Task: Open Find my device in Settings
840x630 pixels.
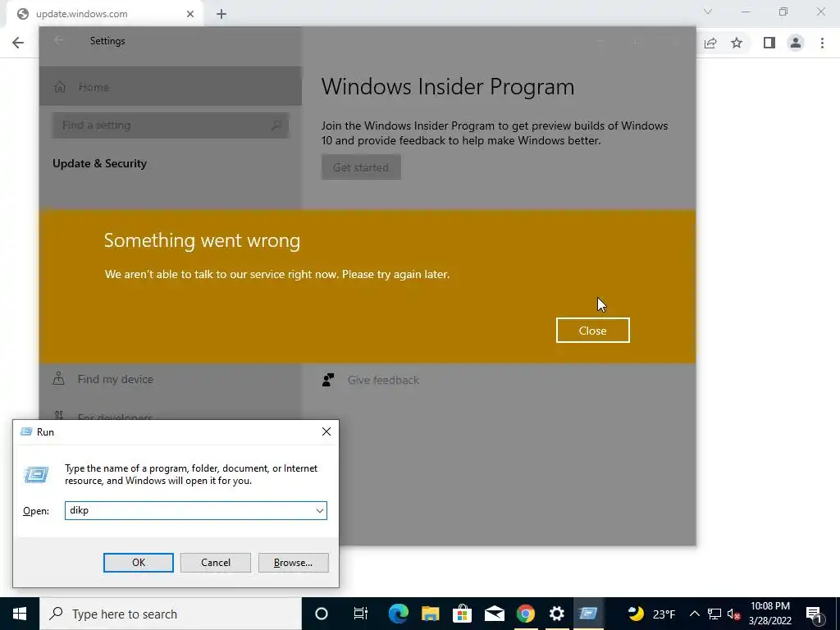Action: [x=115, y=379]
